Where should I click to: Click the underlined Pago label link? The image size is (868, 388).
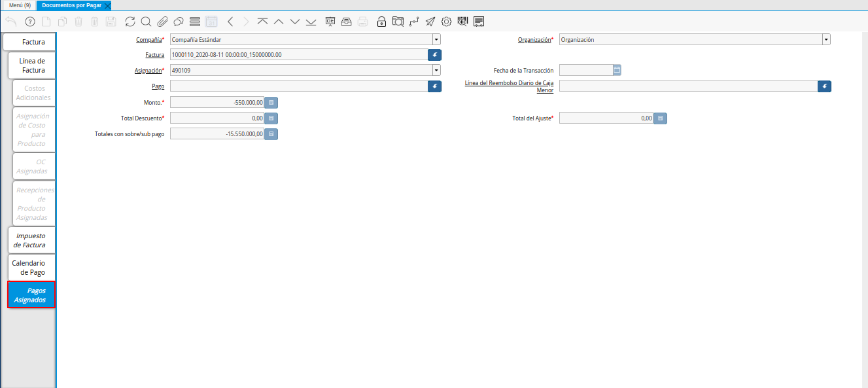pyautogui.click(x=158, y=86)
